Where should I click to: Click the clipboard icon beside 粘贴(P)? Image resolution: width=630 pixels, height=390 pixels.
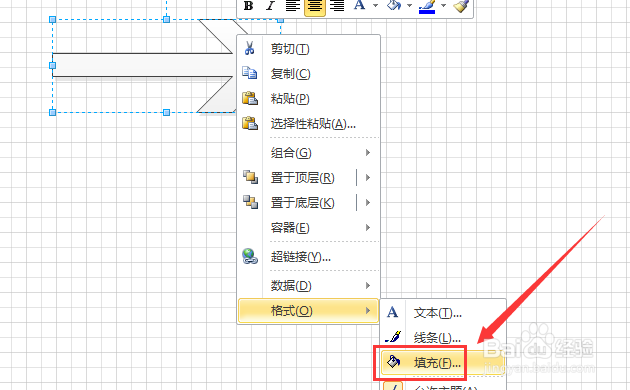tap(250, 98)
